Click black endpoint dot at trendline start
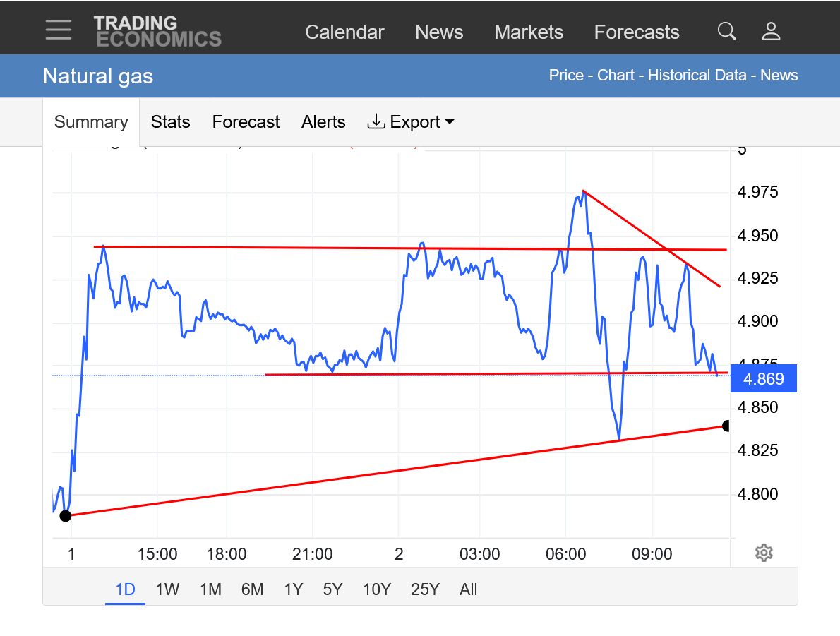This screenshot has height=636, width=840. (x=66, y=515)
